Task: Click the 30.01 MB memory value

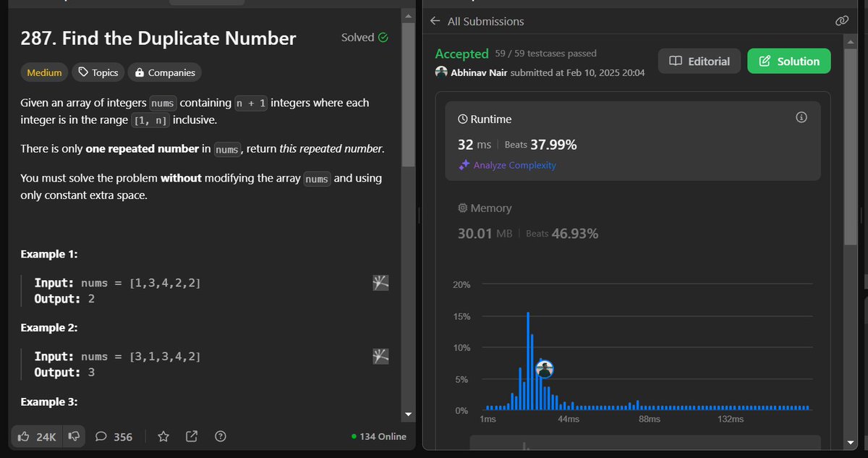Action: (485, 234)
